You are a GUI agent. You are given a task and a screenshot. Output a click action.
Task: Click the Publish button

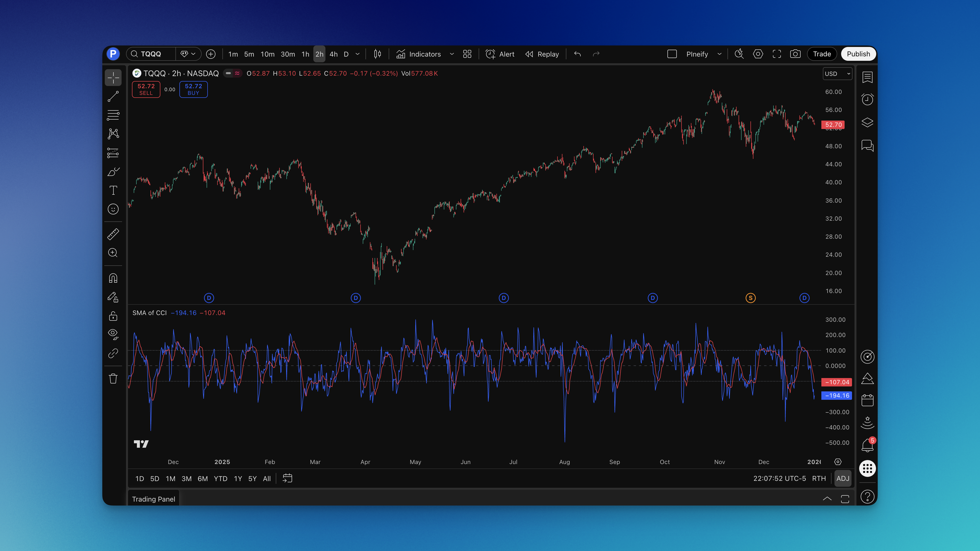(x=858, y=54)
